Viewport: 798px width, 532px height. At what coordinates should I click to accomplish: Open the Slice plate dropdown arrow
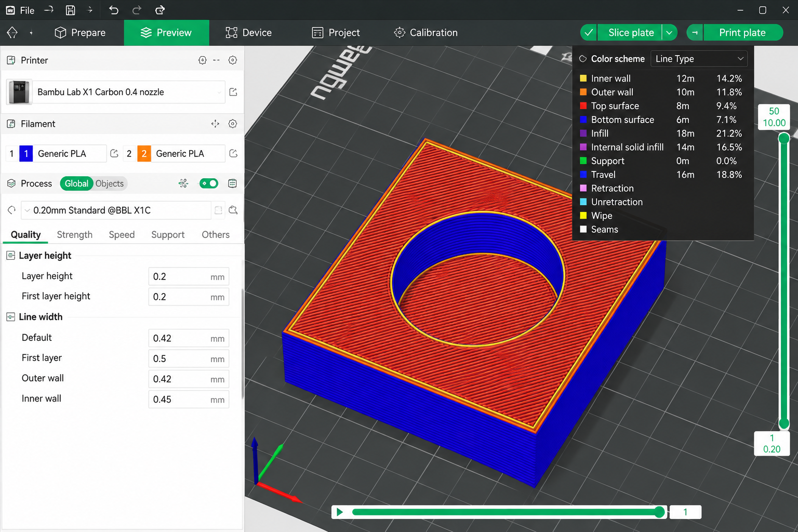(x=670, y=33)
